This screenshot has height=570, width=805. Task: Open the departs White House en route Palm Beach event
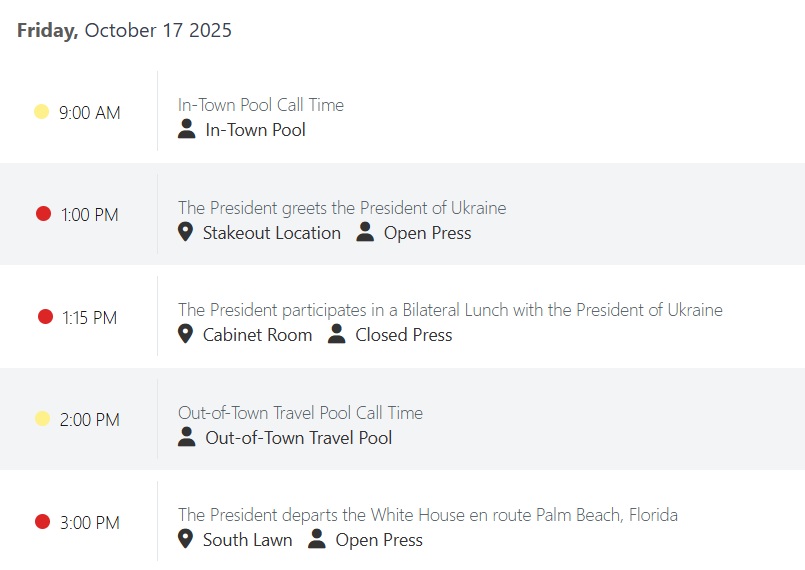tap(427, 515)
